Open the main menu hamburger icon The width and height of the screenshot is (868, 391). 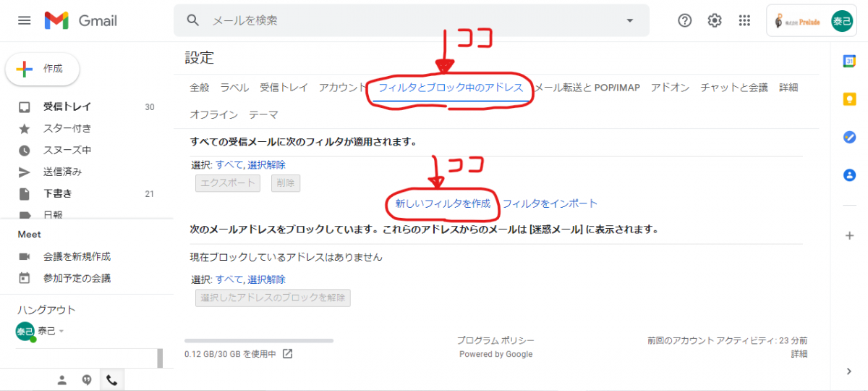tap(24, 20)
